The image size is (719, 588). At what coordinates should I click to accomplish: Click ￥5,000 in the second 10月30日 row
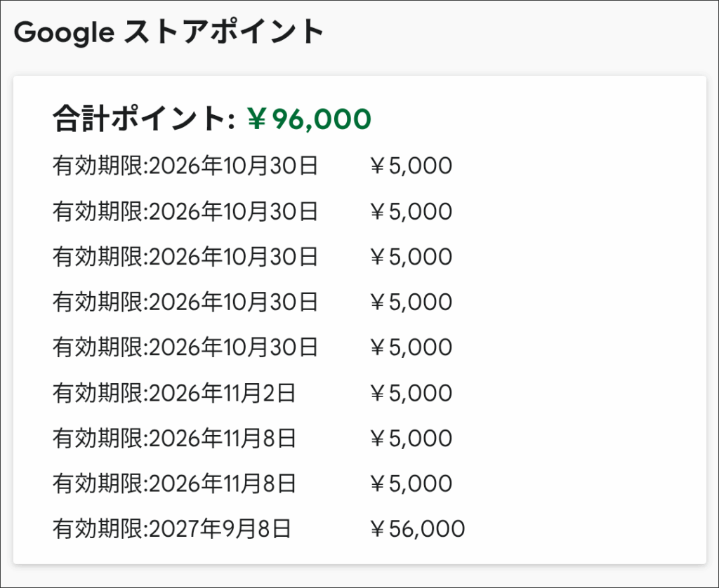click(x=410, y=211)
